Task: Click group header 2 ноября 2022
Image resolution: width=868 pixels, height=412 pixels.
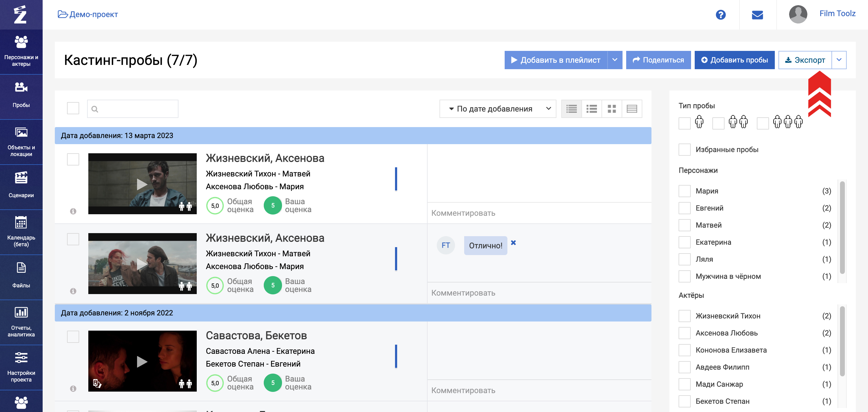Action: [353, 313]
